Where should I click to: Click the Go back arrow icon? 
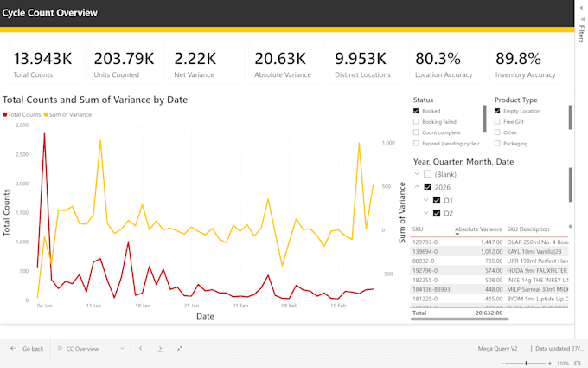(x=13, y=348)
